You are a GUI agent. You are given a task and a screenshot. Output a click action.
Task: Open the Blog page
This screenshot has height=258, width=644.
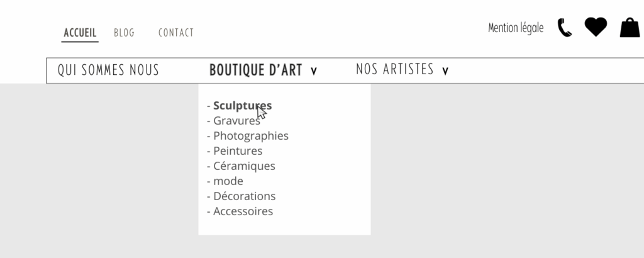124,33
